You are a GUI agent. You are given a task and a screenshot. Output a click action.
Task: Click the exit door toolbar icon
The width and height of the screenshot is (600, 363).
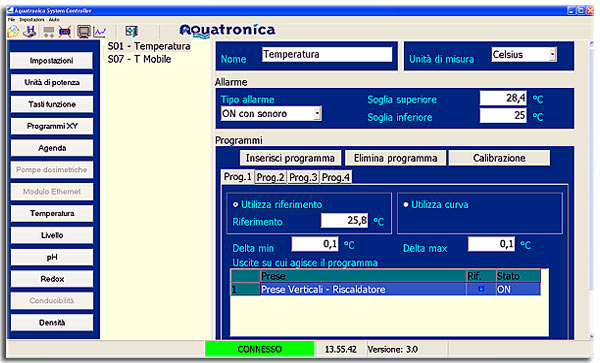click(131, 31)
